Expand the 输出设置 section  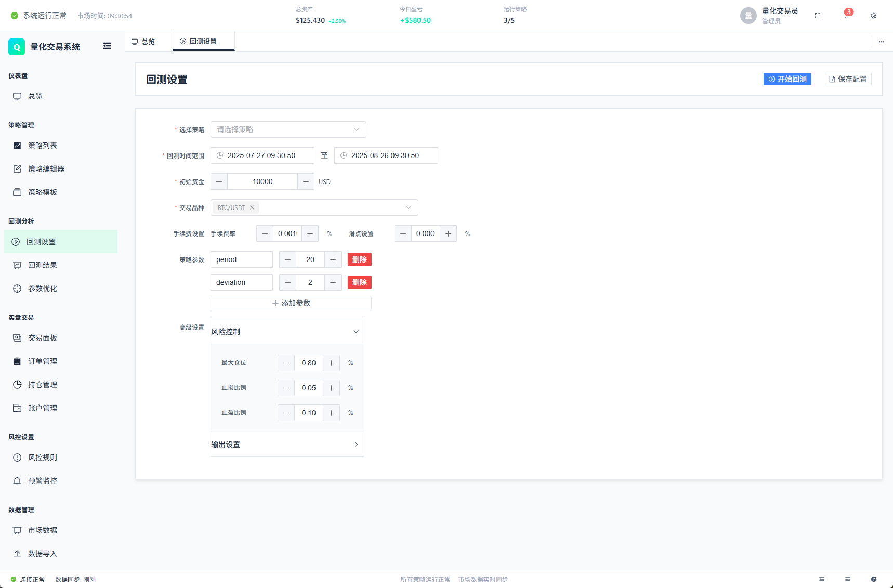(x=287, y=445)
